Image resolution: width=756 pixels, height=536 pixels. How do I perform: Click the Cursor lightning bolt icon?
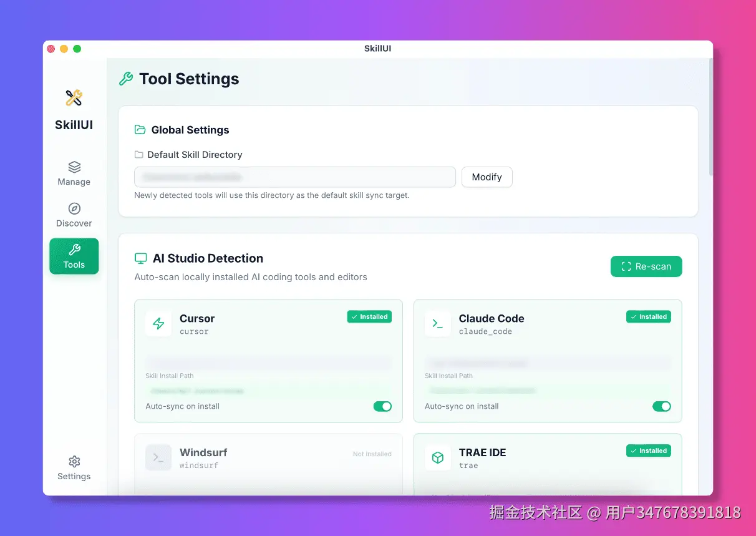coord(158,324)
